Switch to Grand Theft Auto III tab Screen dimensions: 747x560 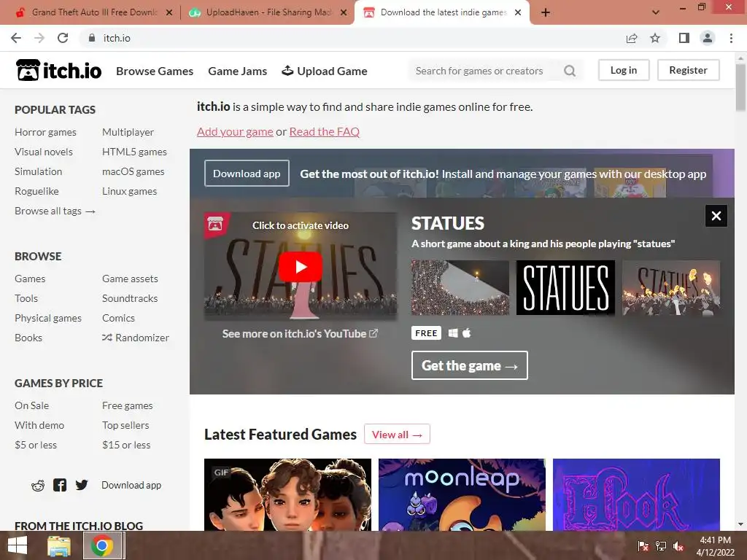click(x=94, y=12)
